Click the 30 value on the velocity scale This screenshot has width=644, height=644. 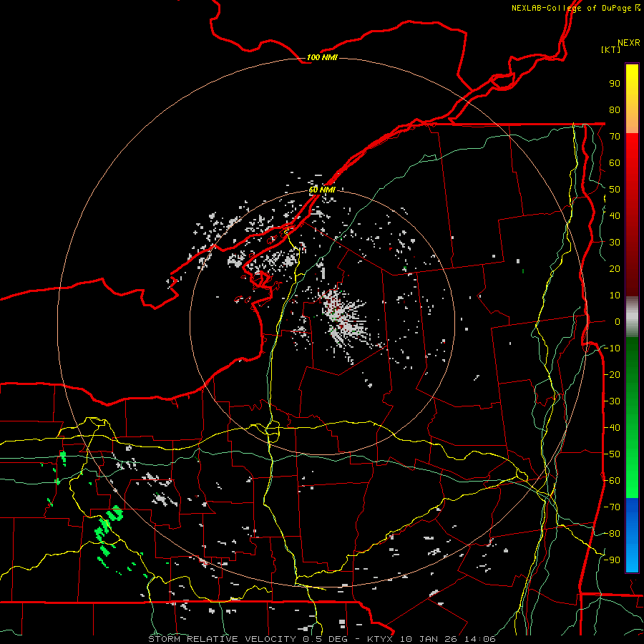pos(615,243)
